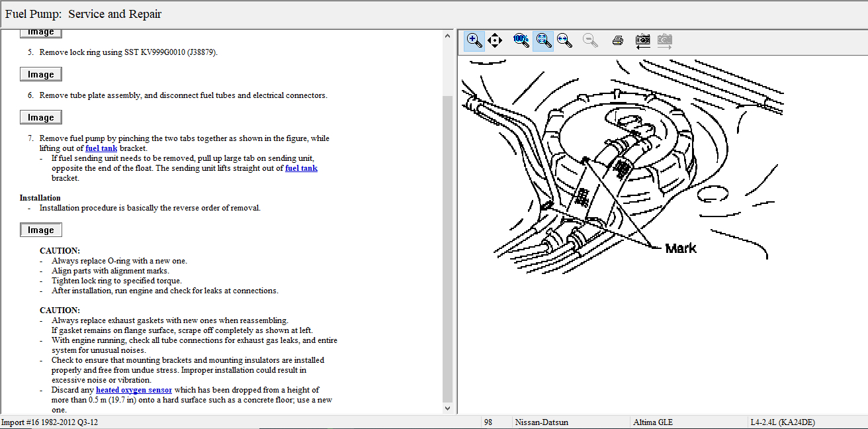
Task: Click the Mark label in the diagram
Action: (x=680, y=248)
